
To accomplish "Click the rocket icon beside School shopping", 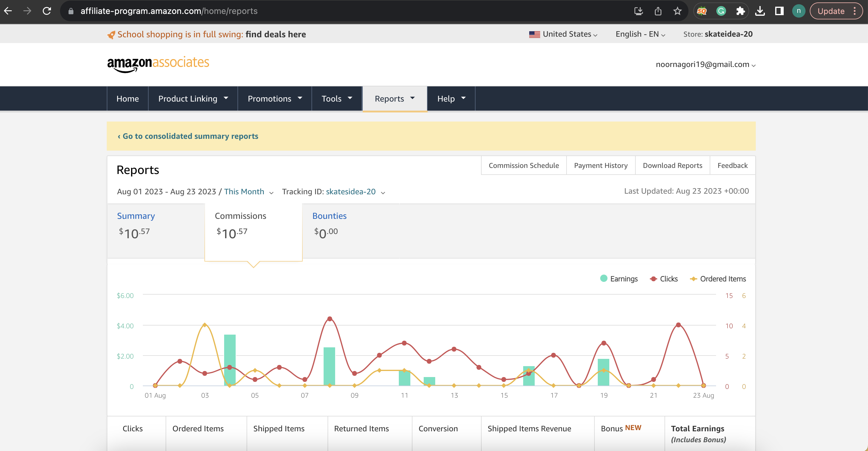I will point(111,35).
